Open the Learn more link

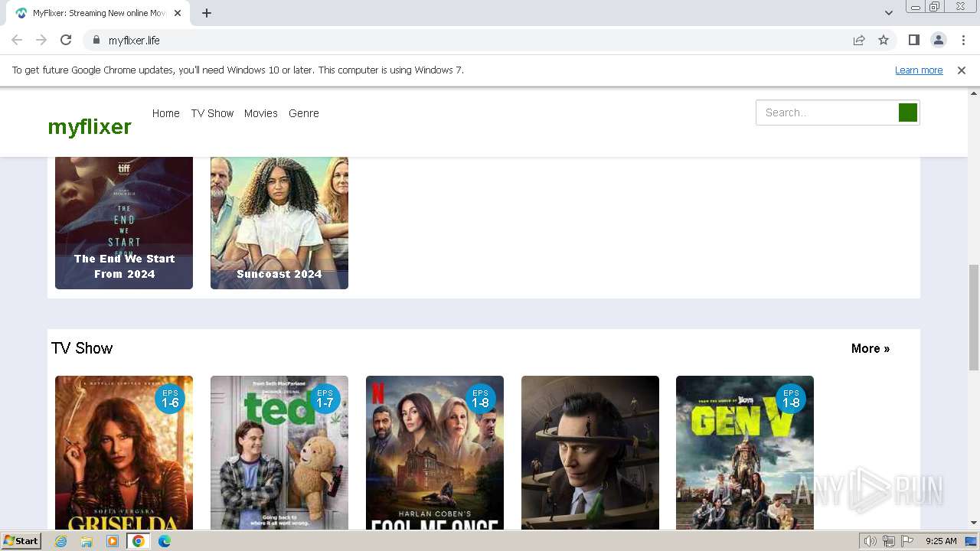pyautogui.click(x=919, y=70)
